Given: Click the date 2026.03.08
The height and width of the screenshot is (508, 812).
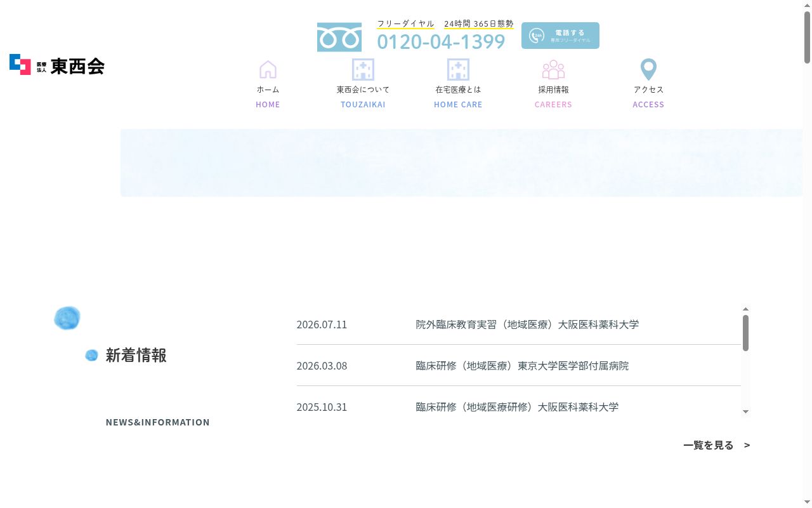Looking at the screenshot, I should pyautogui.click(x=322, y=366).
